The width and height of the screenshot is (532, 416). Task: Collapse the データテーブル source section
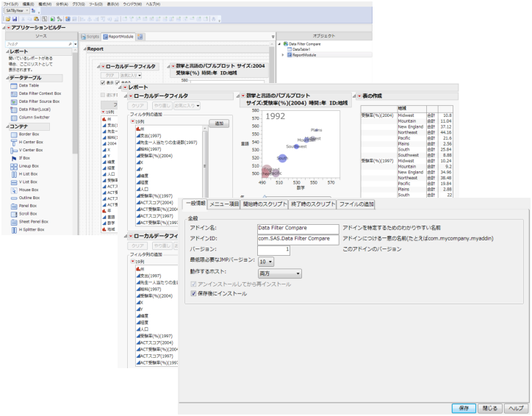pyautogui.click(x=7, y=78)
